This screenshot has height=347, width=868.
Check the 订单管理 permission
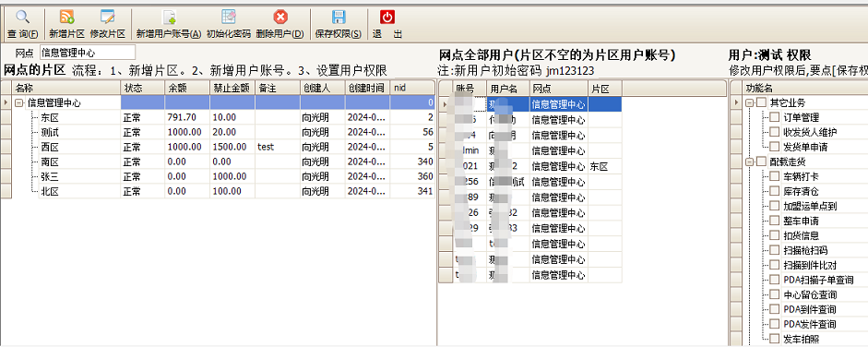[774, 117]
